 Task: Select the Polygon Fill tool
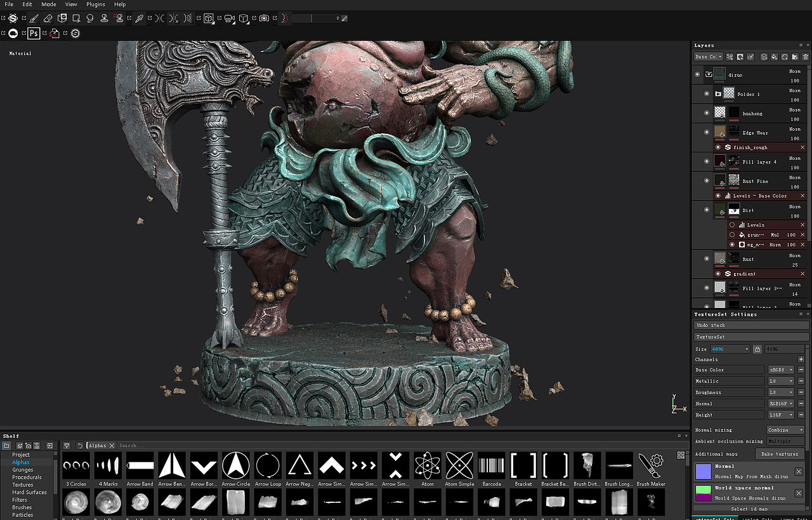[x=76, y=18]
